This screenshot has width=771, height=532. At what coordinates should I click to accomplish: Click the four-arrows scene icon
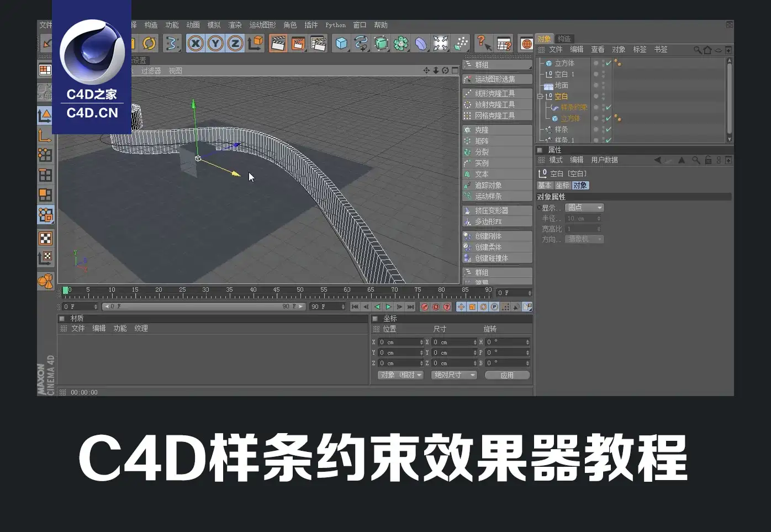441,43
